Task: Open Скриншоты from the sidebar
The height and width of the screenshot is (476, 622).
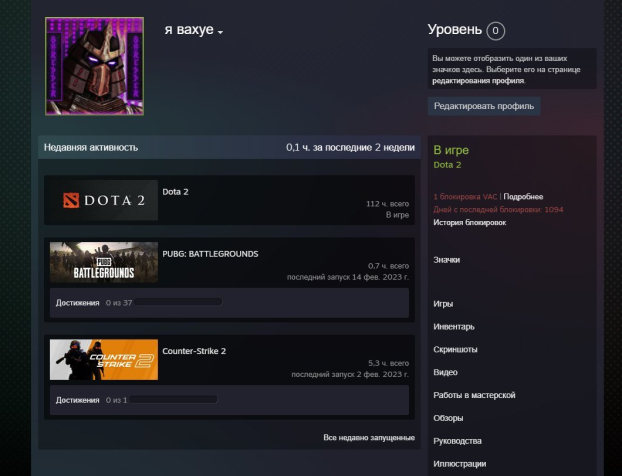Action: pos(455,349)
